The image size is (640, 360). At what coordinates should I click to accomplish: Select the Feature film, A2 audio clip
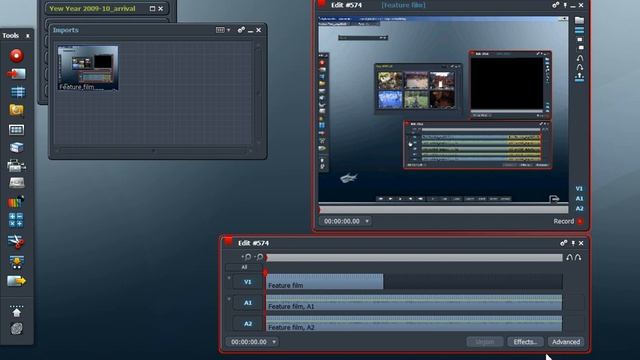(414, 324)
